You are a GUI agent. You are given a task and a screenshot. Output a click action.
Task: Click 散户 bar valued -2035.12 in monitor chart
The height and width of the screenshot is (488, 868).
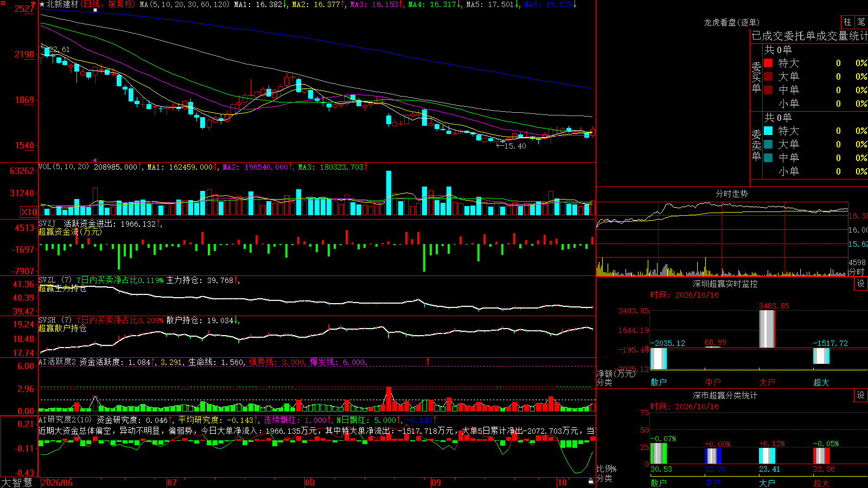click(x=659, y=358)
